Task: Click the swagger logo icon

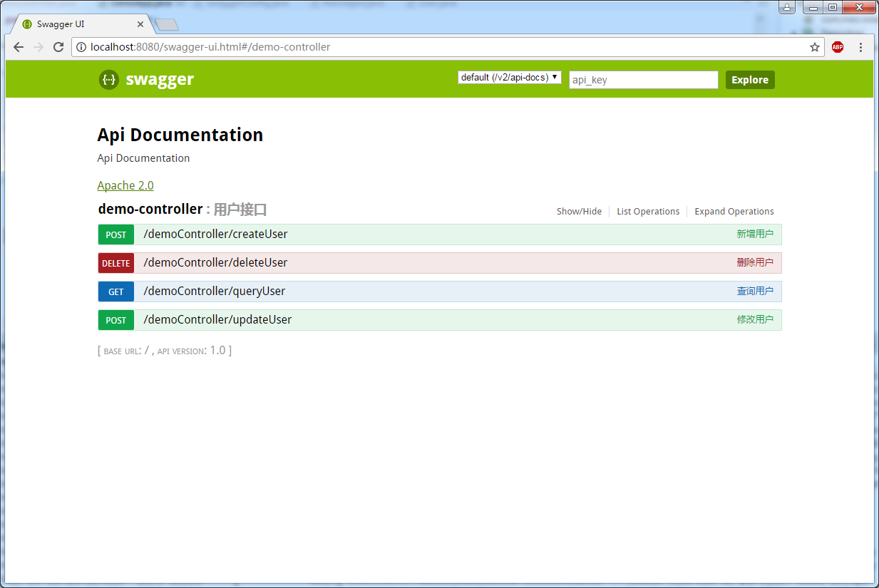Action: 108,80
